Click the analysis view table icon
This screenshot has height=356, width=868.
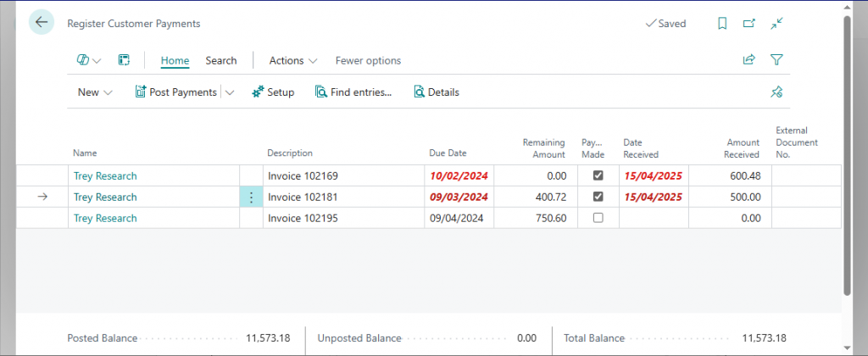(x=124, y=60)
